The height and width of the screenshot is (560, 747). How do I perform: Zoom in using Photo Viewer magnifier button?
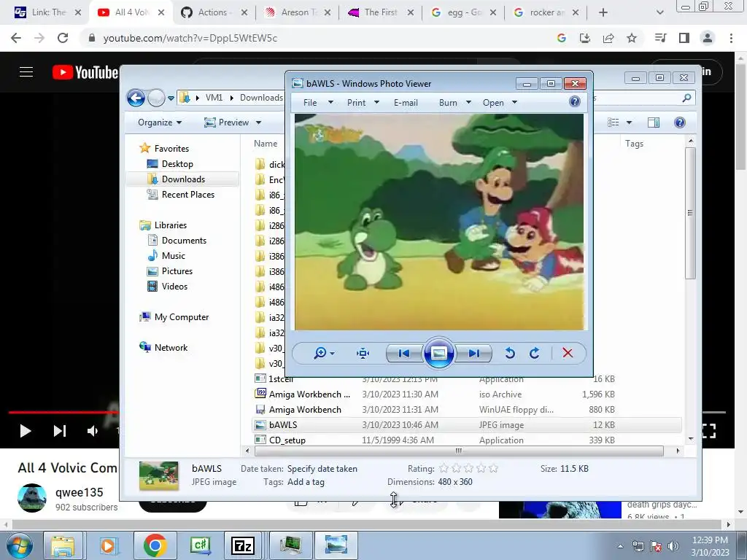[x=320, y=353]
